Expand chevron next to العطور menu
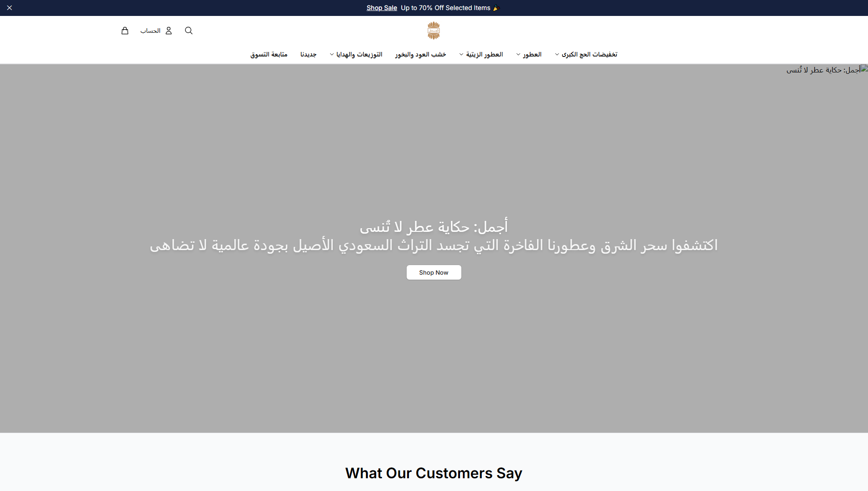This screenshot has height=491, width=868. click(x=518, y=55)
